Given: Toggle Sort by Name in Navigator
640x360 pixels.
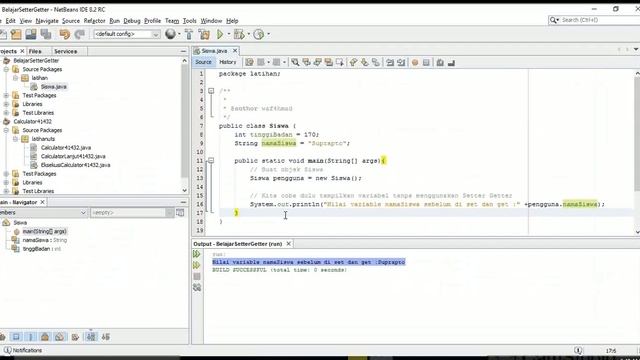Looking at the screenshot, I should 91,337.
